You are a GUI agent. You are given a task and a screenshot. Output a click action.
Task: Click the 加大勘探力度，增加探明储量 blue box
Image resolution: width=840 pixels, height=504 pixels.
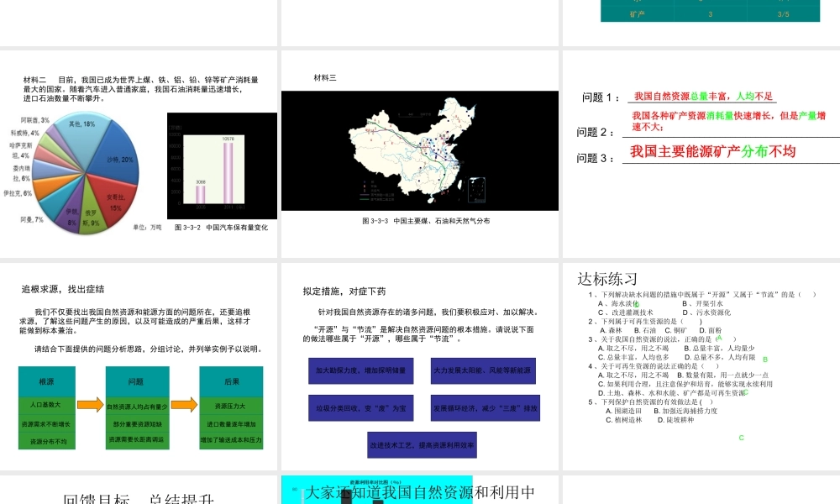pos(360,370)
